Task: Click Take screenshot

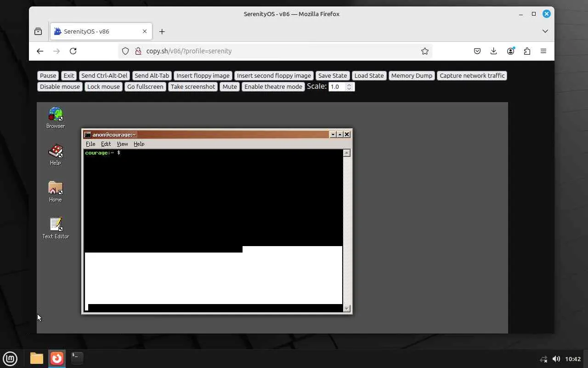Action: tap(193, 86)
